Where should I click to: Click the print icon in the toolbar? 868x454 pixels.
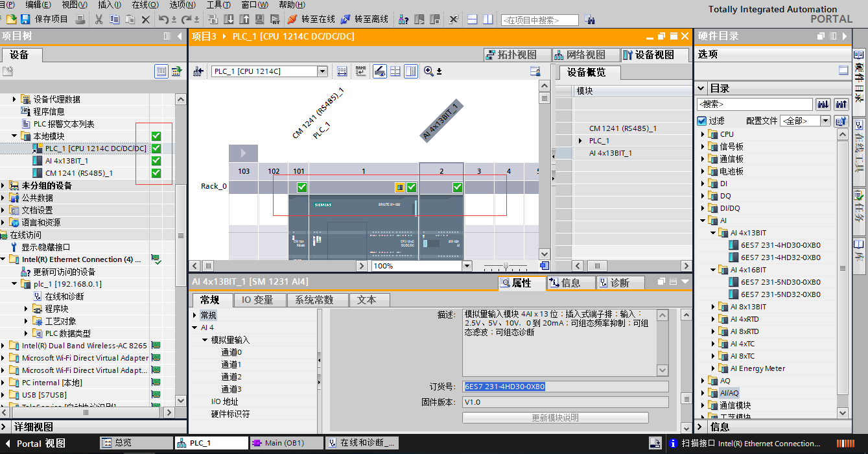pyautogui.click(x=80, y=19)
